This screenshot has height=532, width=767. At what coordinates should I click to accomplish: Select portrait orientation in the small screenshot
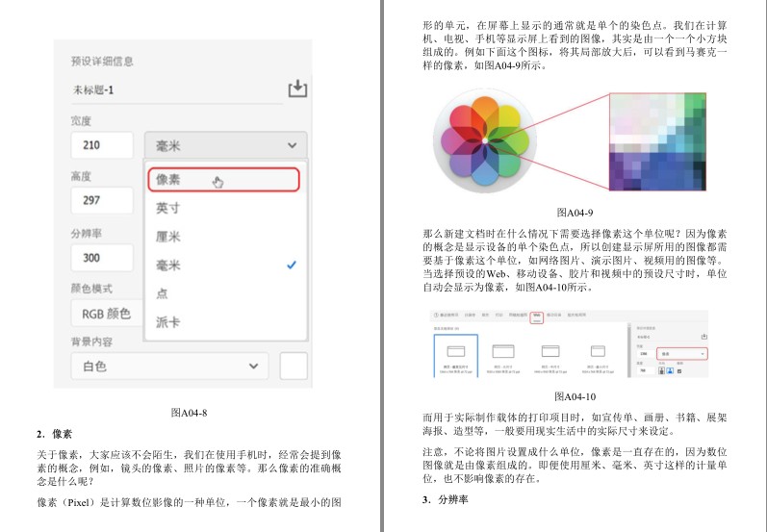tap(661, 370)
